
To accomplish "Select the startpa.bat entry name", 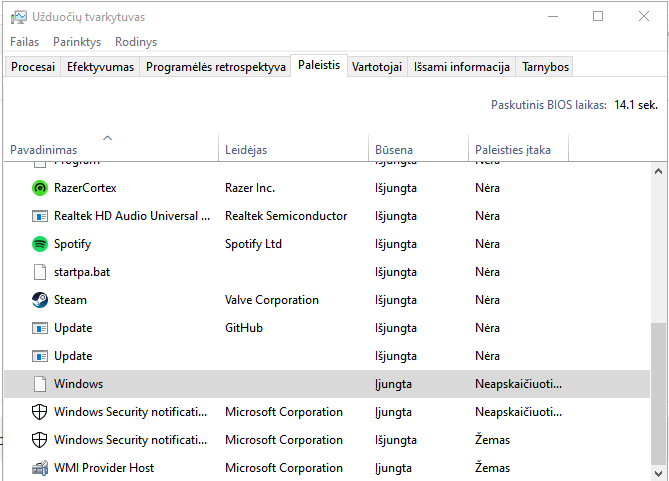I will (x=82, y=272).
